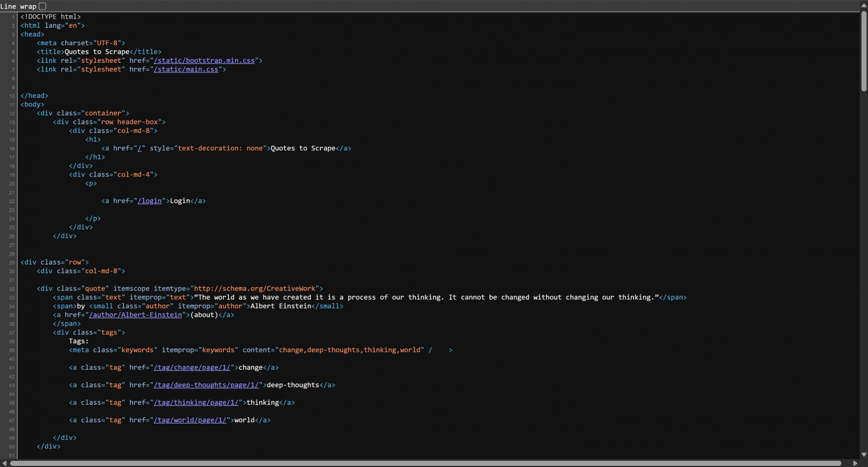This screenshot has width=868, height=467.
Task: Open the /tag/world/page/1/ link
Action: [x=190, y=420]
